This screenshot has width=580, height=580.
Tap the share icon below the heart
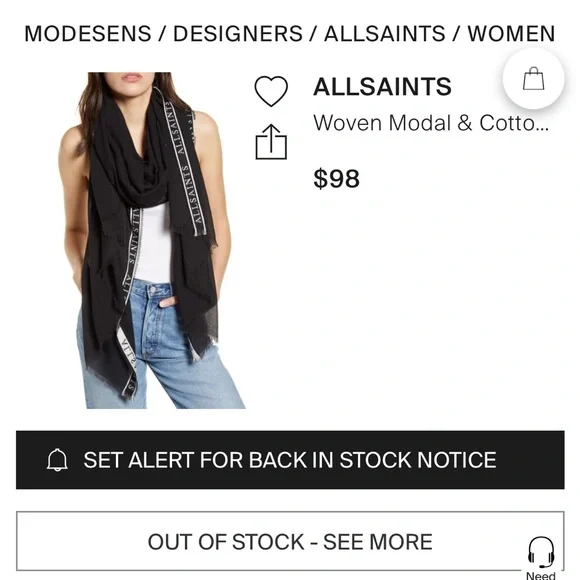[271, 142]
